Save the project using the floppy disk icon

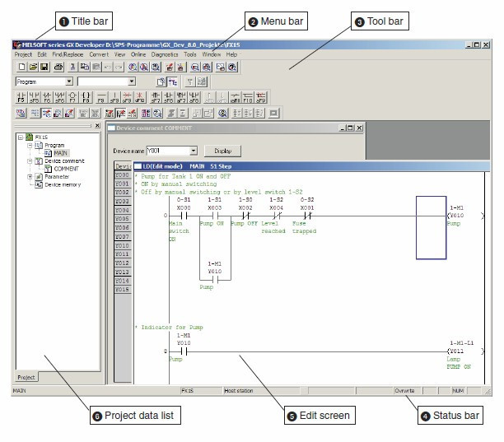(44, 67)
